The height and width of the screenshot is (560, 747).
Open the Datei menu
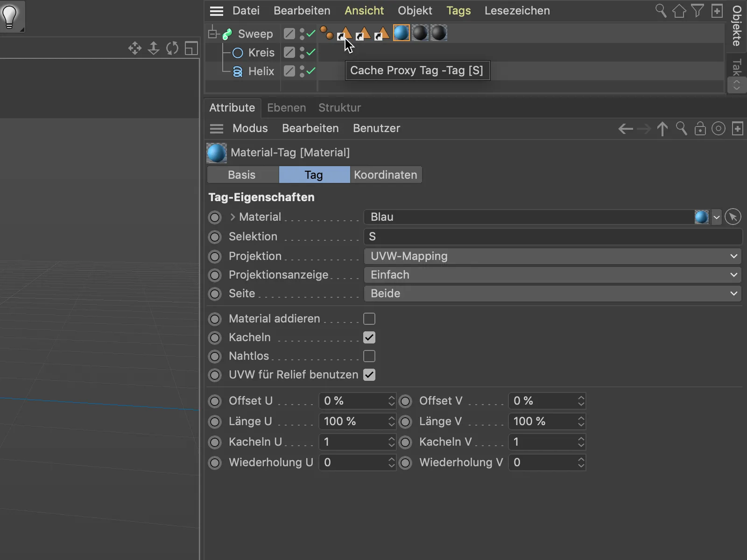[x=246, y=11]
